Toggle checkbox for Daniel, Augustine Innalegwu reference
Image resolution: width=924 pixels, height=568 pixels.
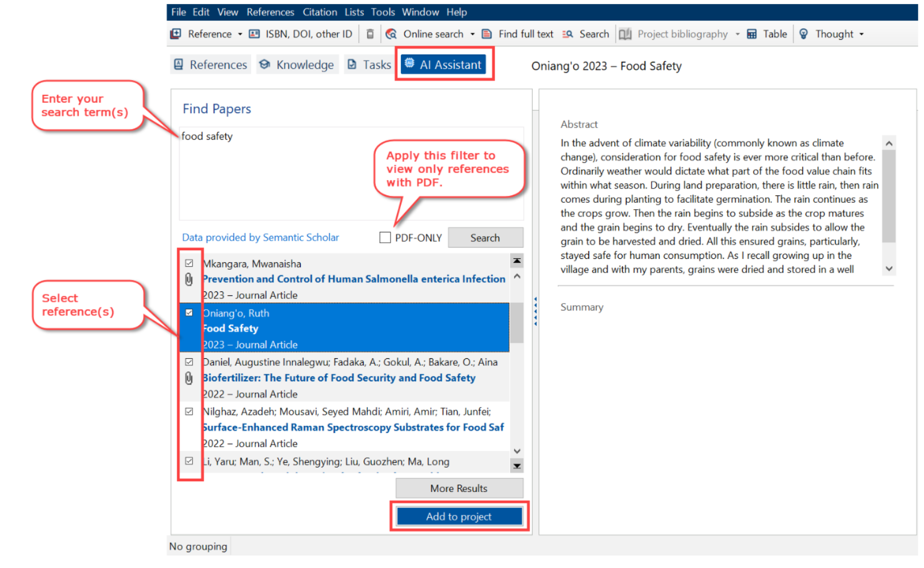click(189, 362)
